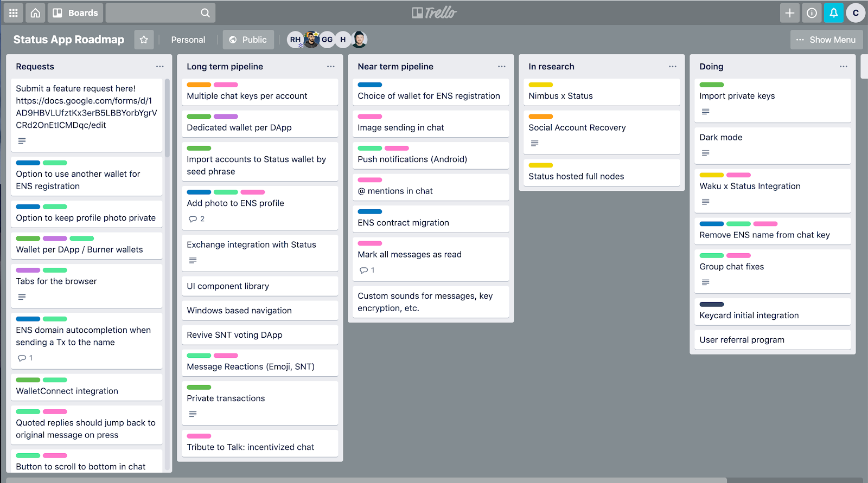Open Image sending in chat card
Image resolution: width=868 pixels, height=483 pixels.
(x=431, y=124)
